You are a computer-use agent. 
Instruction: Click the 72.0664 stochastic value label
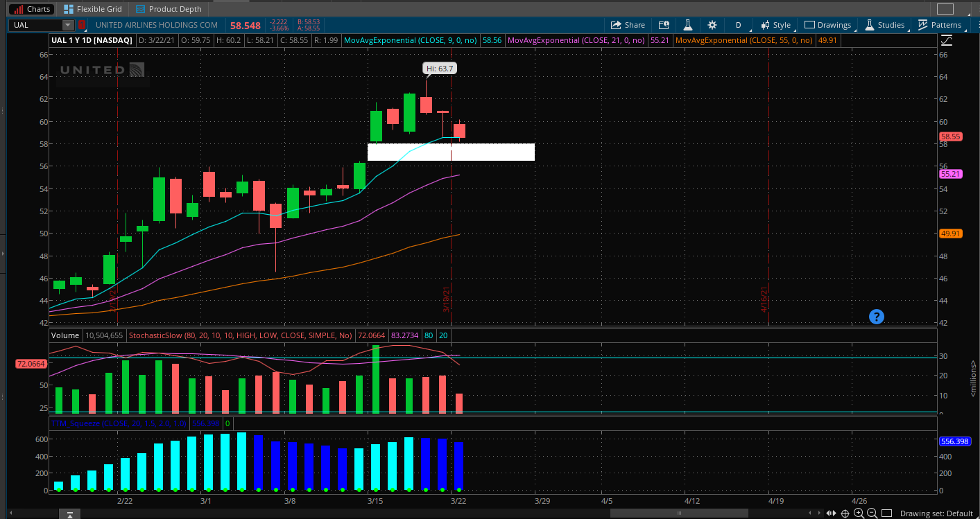[31, 363]
